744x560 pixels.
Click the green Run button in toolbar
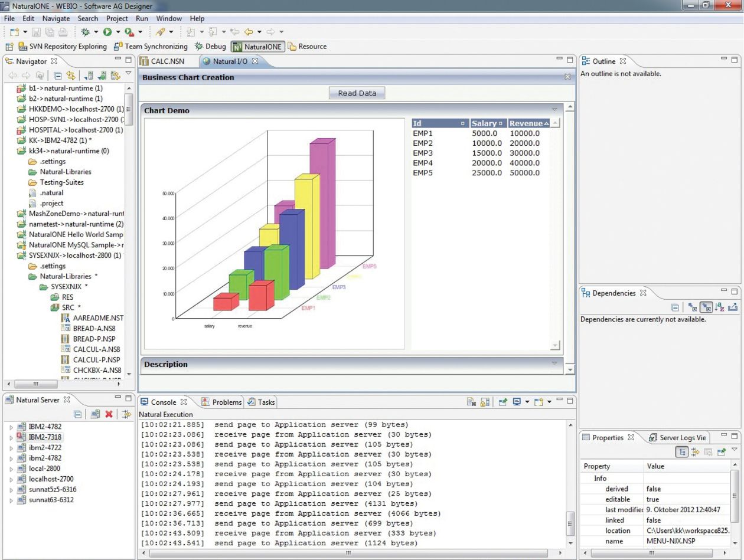pos(107,32)
